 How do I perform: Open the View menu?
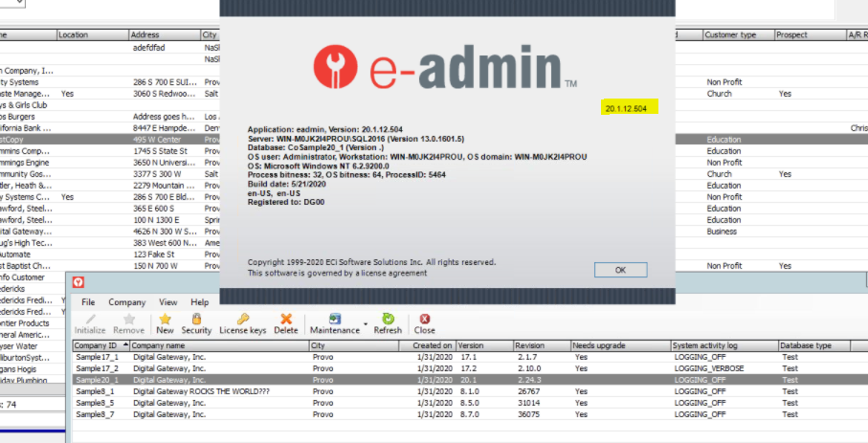point(168,301)
